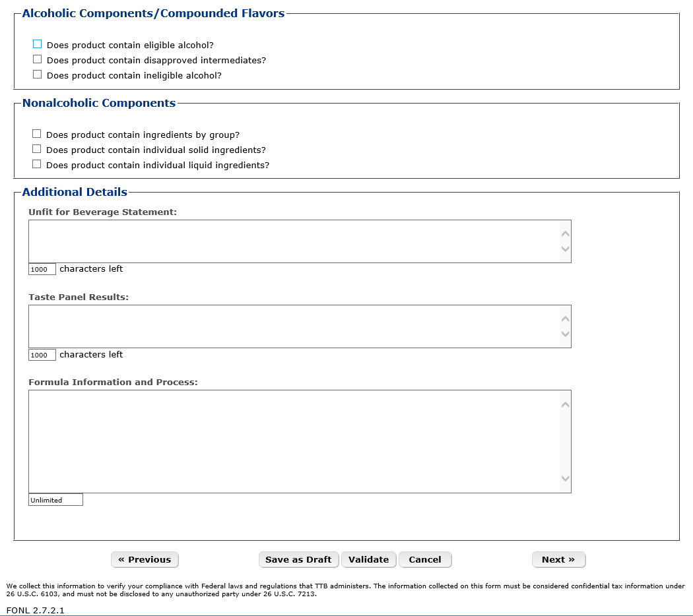This screenshot has height=616, width=693.
Task: Select the ingredients by group checkbox
Action: tap(37, 134)
